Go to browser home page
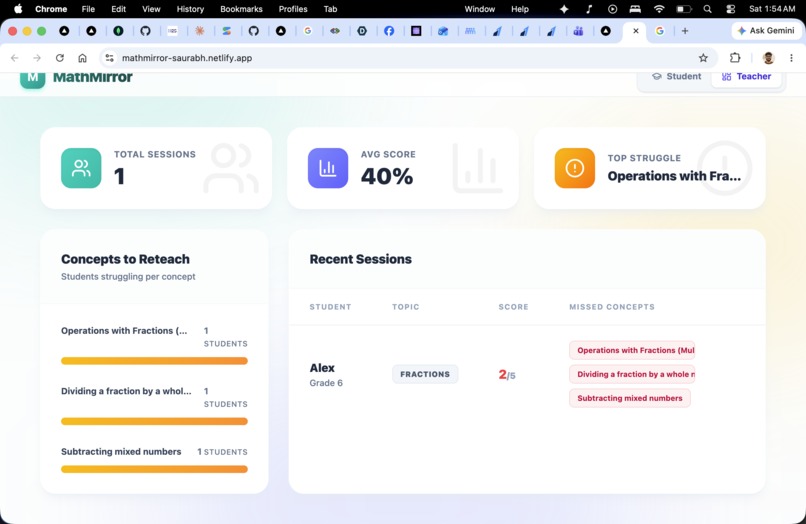The height and width of the screenshot is (524, 806). coord(82,58)
